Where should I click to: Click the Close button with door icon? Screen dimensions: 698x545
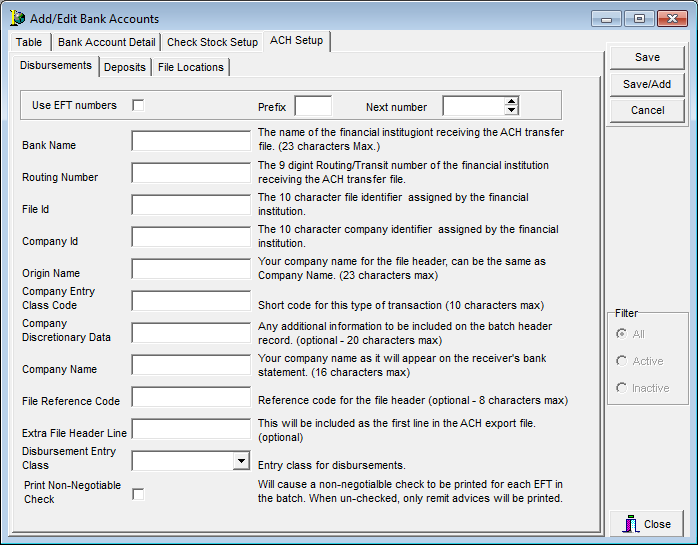coord(647,524)
